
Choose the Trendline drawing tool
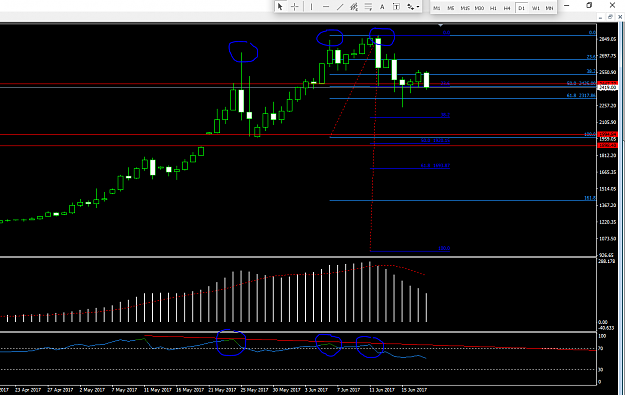click(x=340, y=7)
